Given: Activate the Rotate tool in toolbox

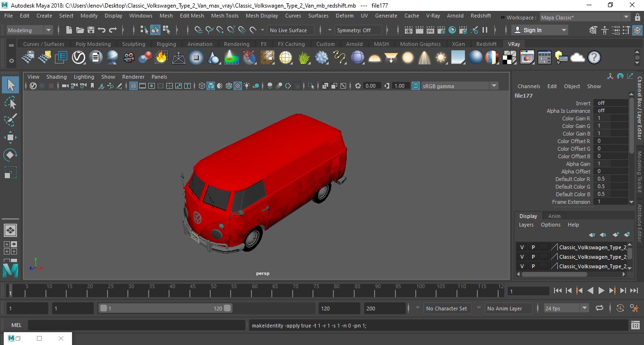Looking at the screenshot, I should [10, 155].
